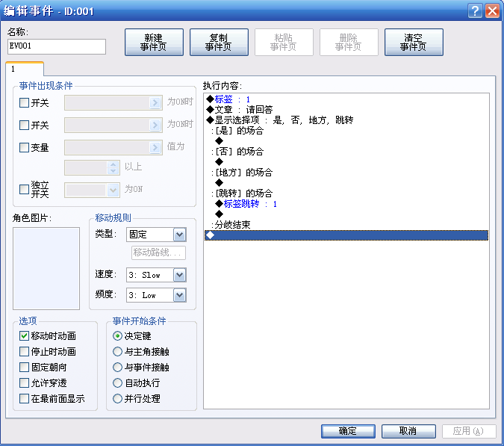Open the 速度 dropdown showing 3: Slow
504x446 pixels.
[x=156, y=275]
